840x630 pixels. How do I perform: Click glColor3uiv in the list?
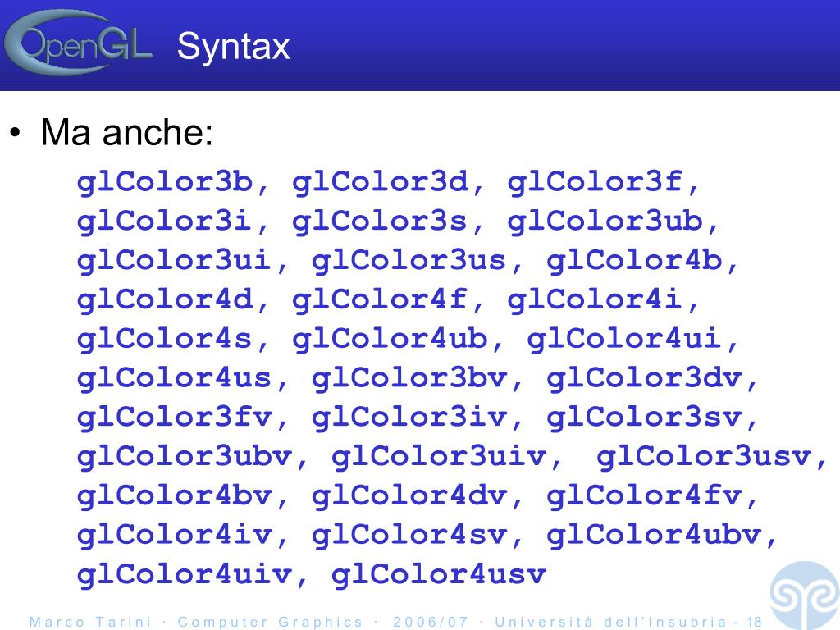(x=439, y=458)
